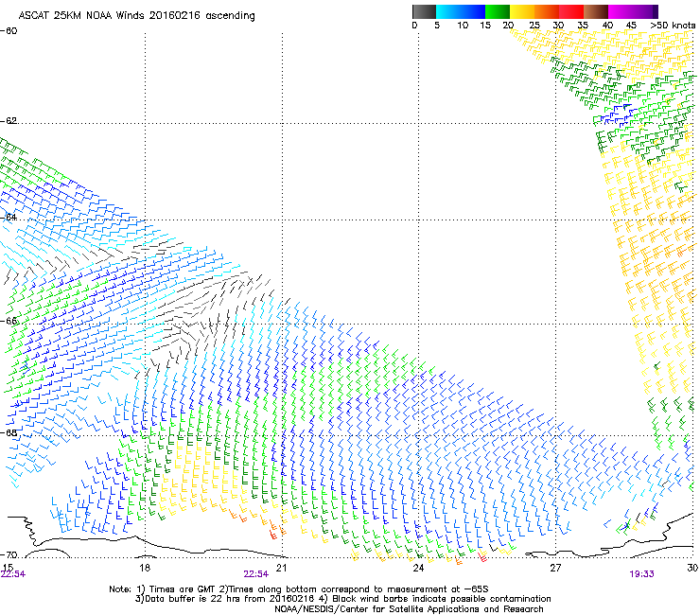Click the latitude label '-60'

click(x=9, y=31)
